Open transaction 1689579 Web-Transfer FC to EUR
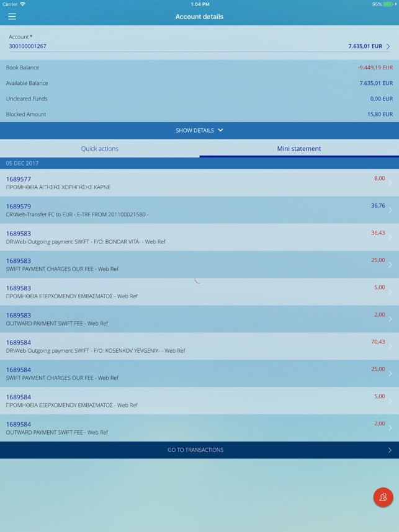 click(199, 210)
